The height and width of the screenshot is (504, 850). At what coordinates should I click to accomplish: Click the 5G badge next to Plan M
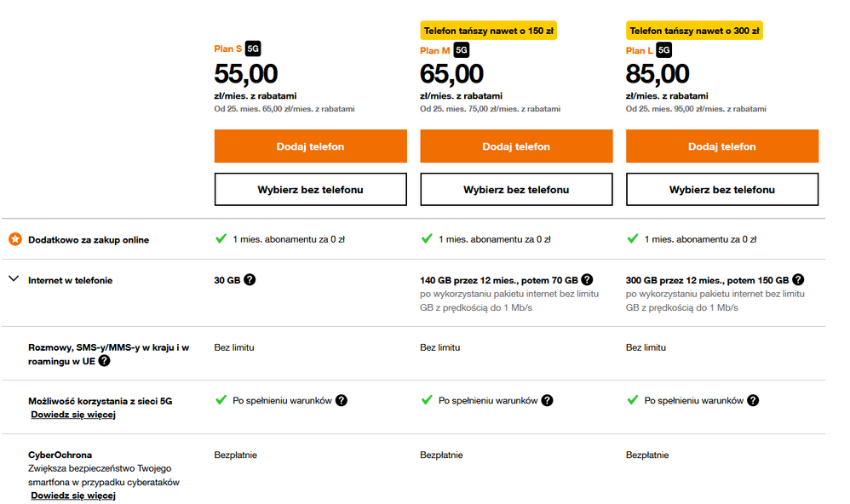462,50
